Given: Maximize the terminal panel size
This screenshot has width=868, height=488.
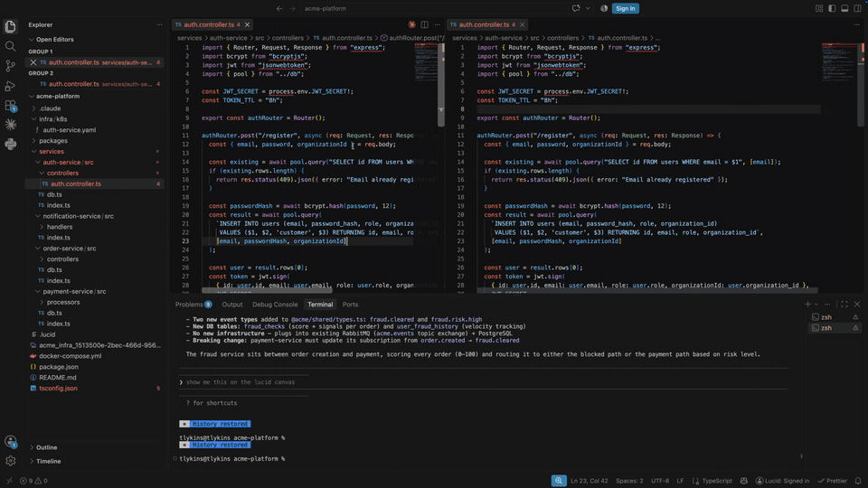Looking at the screenshot, I should [x=844, y=305].
